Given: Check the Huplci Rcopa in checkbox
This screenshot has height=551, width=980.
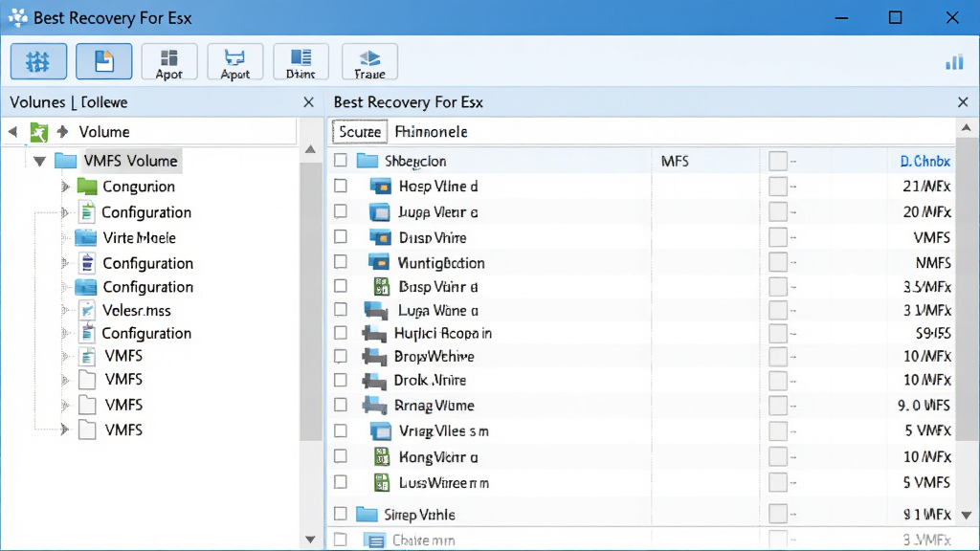Looking at the screenshot, I should point(340,332).
